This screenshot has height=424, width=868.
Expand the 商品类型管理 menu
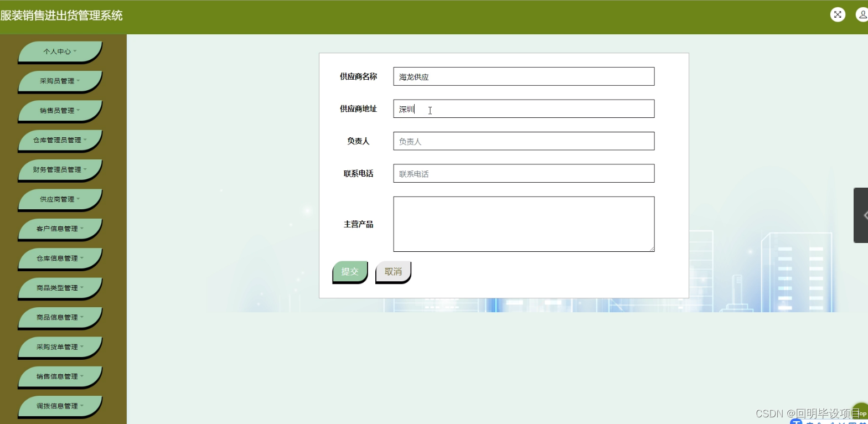click(x=60, y=288)
